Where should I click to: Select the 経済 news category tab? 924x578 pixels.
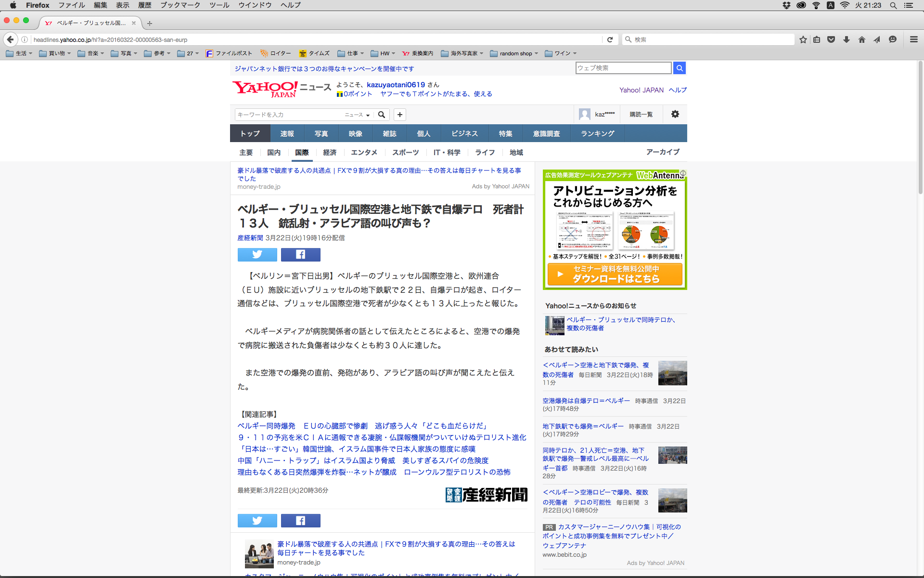coord(330,152)
